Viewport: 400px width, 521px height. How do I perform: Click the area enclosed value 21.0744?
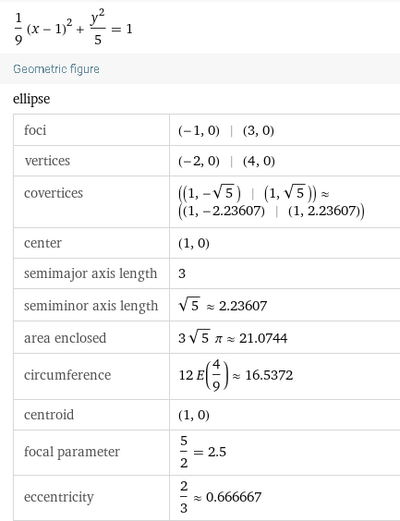point(263,338)
